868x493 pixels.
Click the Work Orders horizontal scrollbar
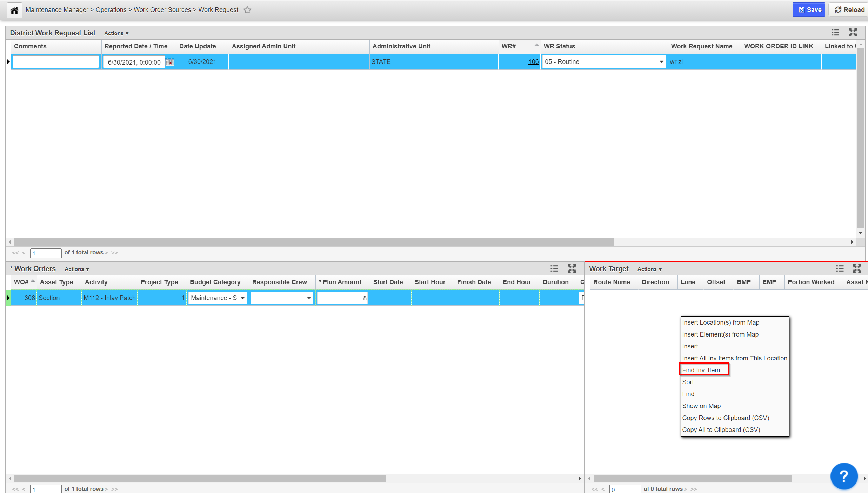coord(200,478)
